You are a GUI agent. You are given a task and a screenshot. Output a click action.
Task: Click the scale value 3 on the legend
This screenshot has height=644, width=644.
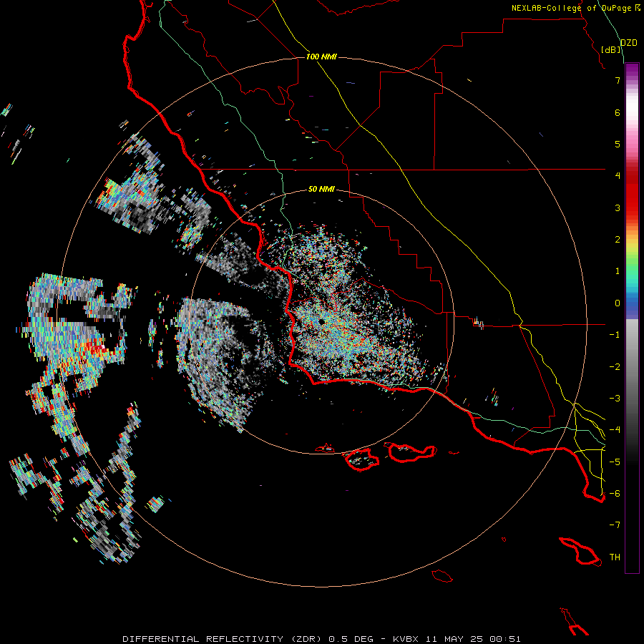click(618, 208)
